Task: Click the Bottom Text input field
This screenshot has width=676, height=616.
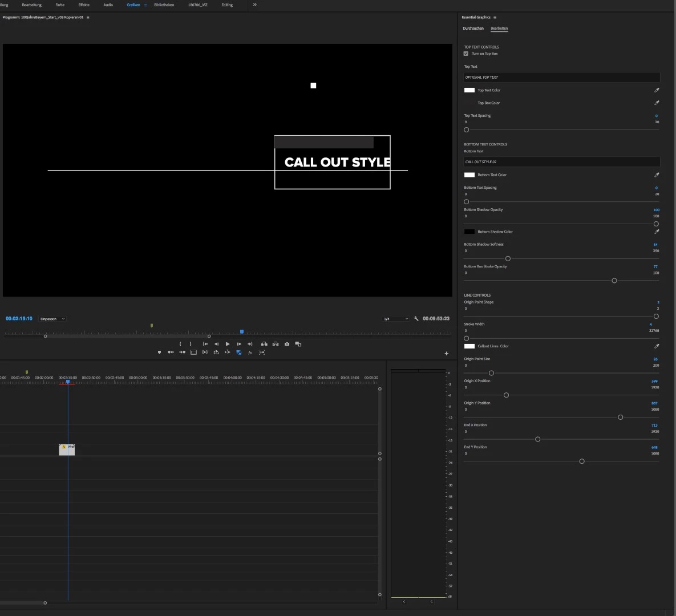Action: click(561, 161)
